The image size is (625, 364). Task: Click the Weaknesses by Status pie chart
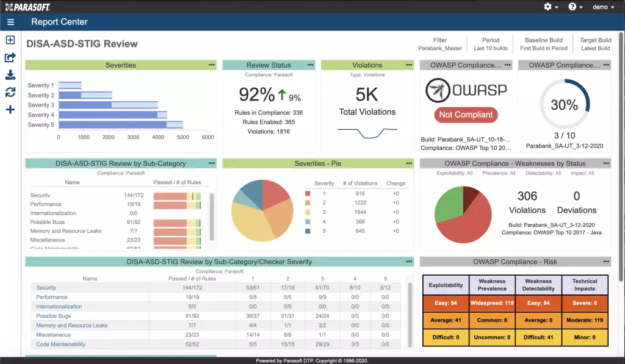pyautogui.click(x=463, y=215)
